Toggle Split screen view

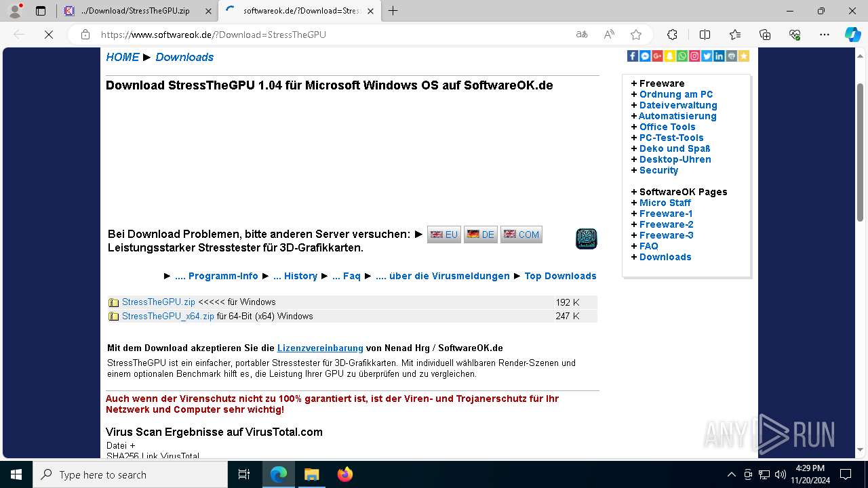pyautogui.click(x=705, y=35)
